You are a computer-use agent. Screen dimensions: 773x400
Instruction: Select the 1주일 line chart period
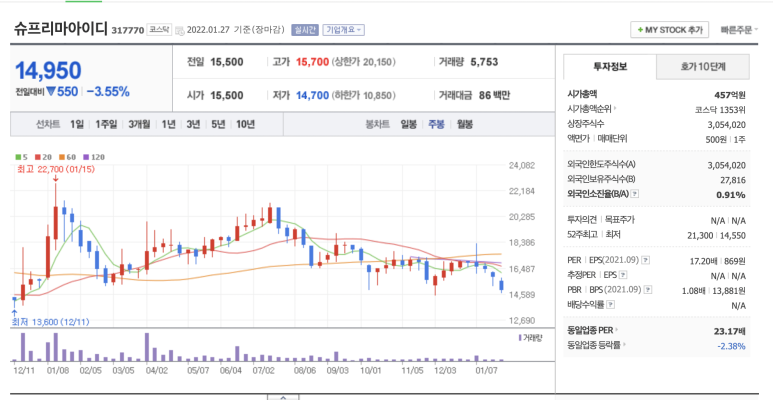[106, 124]
